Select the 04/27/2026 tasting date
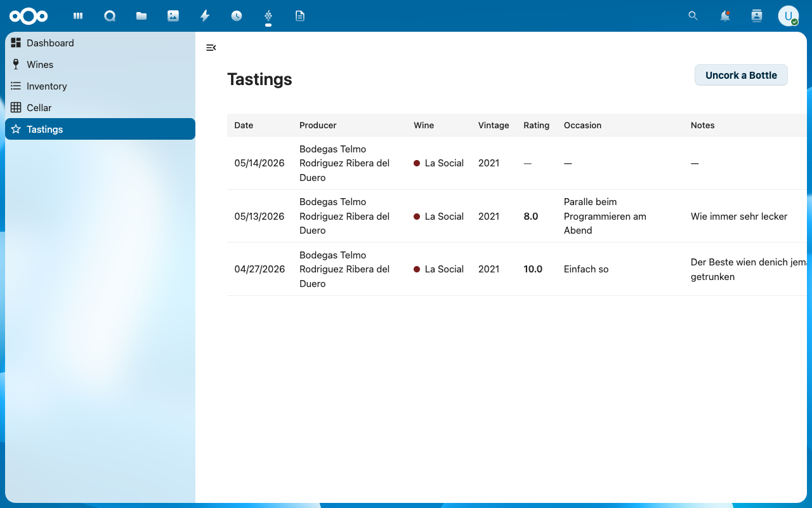The width and height of the screenshot is (812, 508). pyautogui.click(x=259, y=269)
